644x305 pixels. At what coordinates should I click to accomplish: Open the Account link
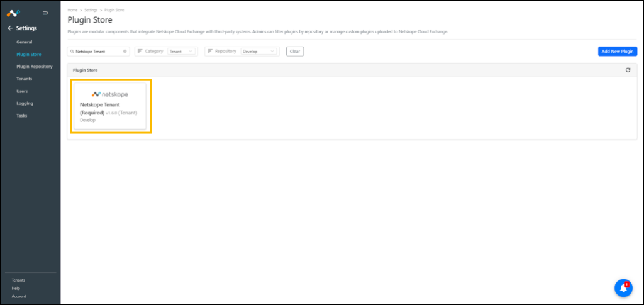19,296
